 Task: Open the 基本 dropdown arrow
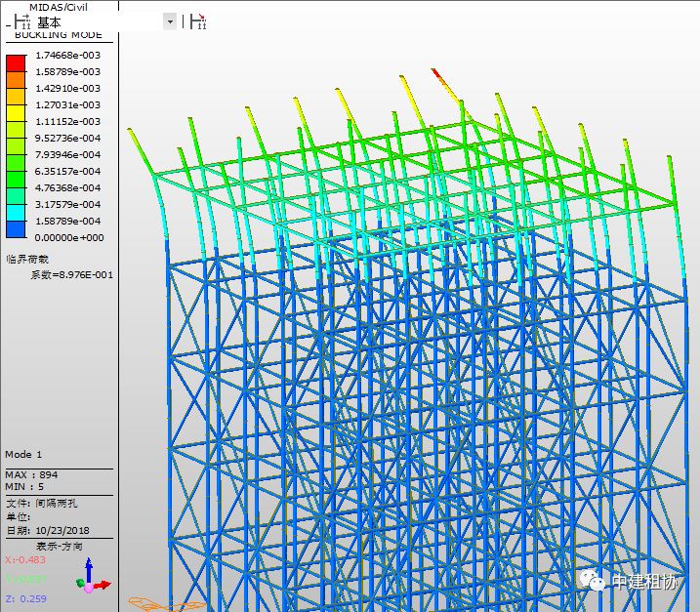tap(170, 21)
